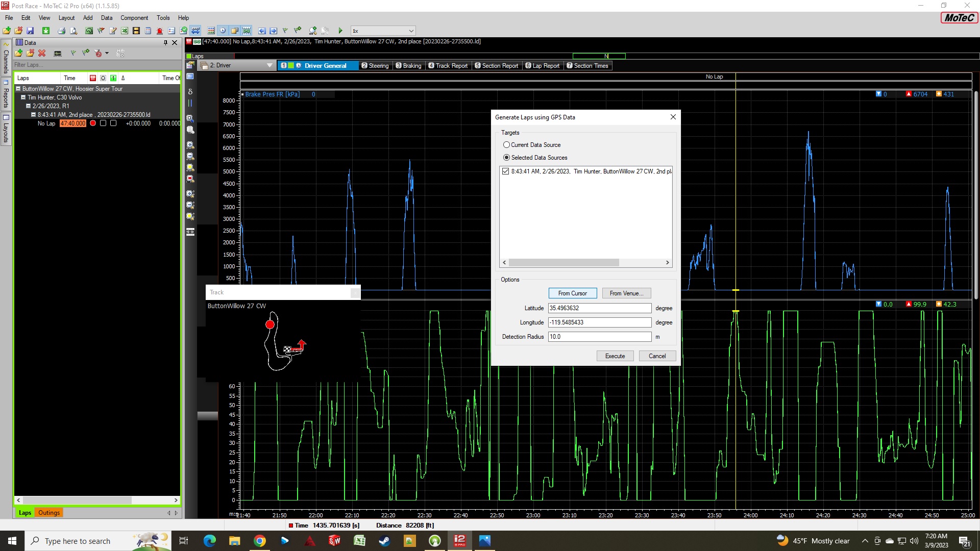980x551 pixels.
Task: Click the green flag-plus icon in Data panel
Action: coord(85,53)
